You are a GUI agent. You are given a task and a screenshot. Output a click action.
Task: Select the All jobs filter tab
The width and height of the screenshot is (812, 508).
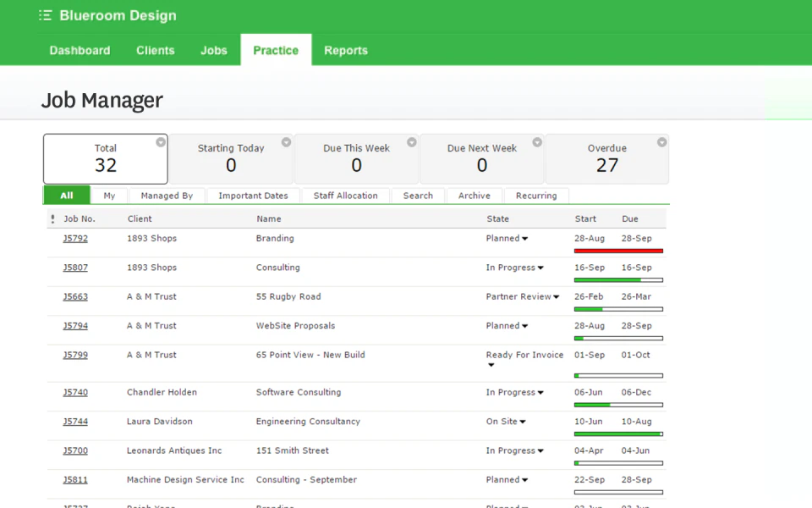pyautogui.click(x=66, y=195)
